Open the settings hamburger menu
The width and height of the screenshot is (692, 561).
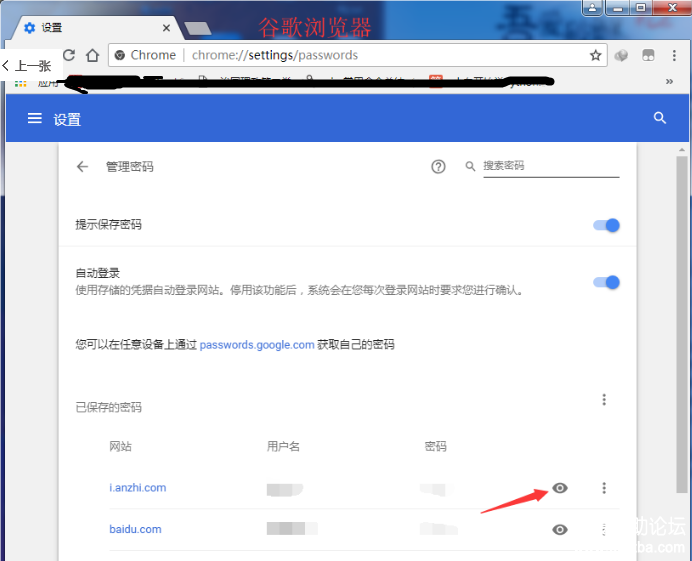34,118
